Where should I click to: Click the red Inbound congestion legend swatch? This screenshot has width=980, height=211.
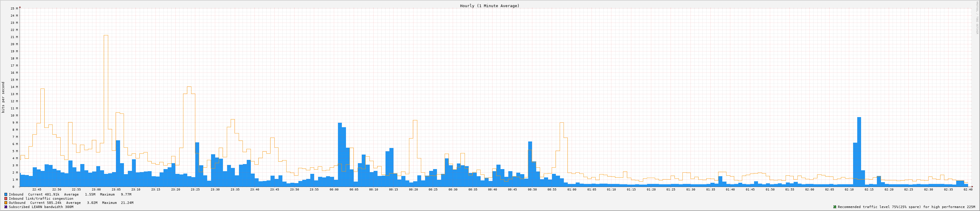tap(6, 199)
